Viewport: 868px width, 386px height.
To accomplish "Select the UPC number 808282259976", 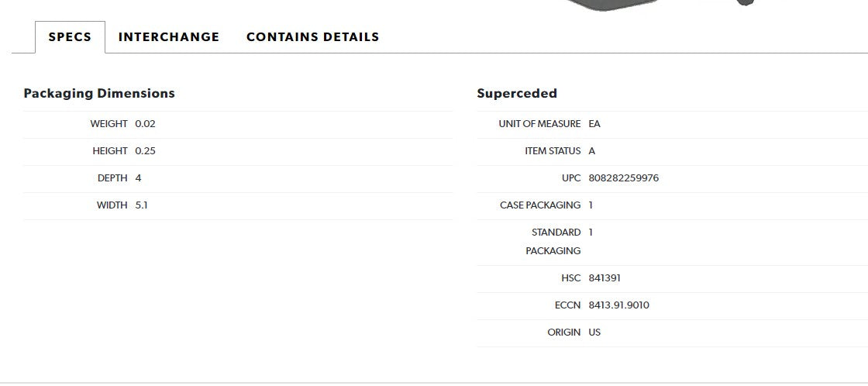I will click(624, 178).
